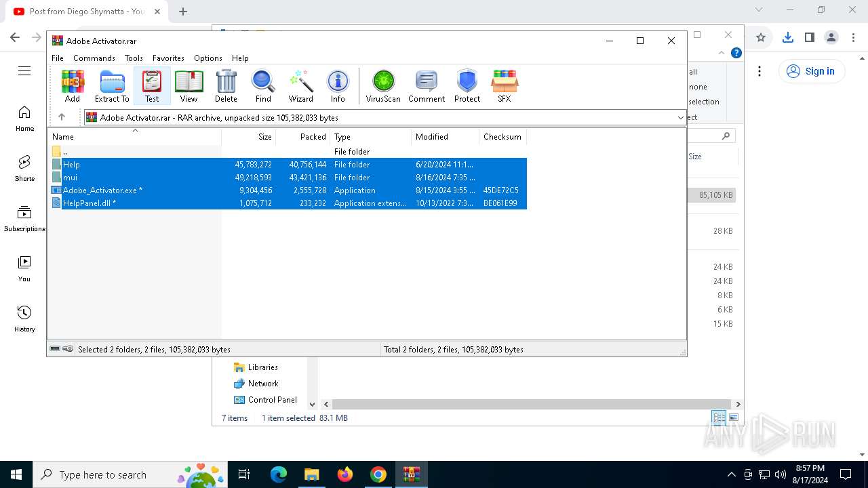
Task: Go up one folder level arrow
Action: 62,117
